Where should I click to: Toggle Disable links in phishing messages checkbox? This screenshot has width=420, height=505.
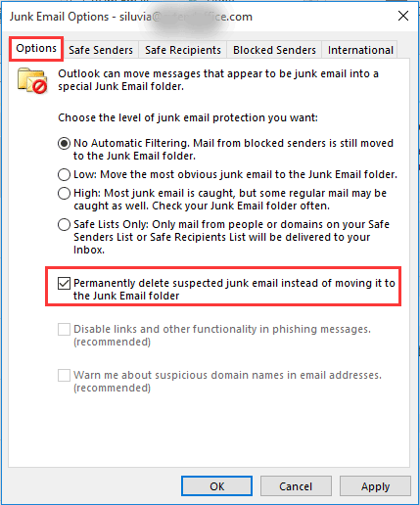64,329
